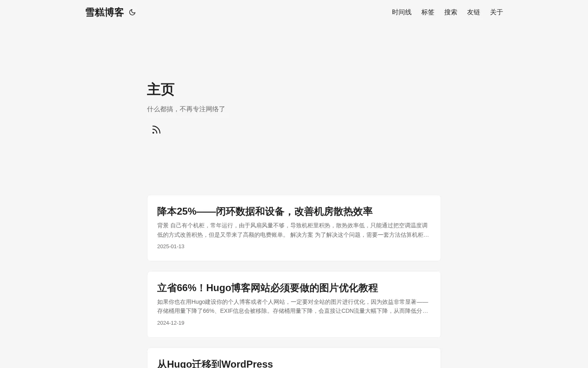The height and width of the screenshot is (368, 588).
Task: Open the 时间线 menu item
Action: pyautogui.click(x=402, y=12)
